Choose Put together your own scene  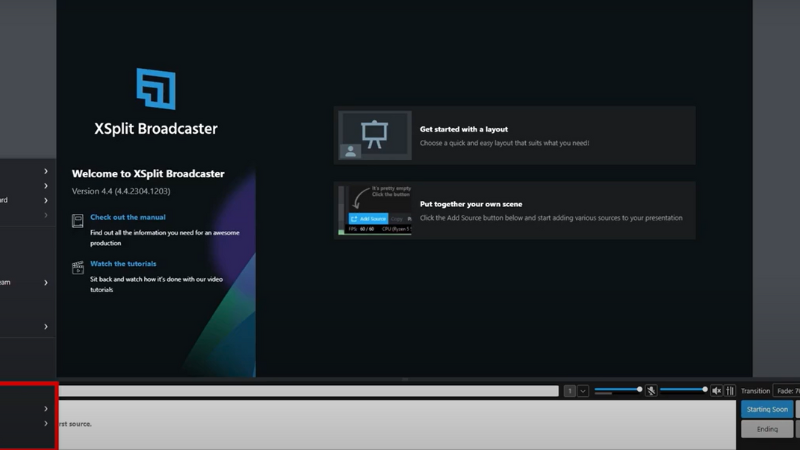coord(514,210)
